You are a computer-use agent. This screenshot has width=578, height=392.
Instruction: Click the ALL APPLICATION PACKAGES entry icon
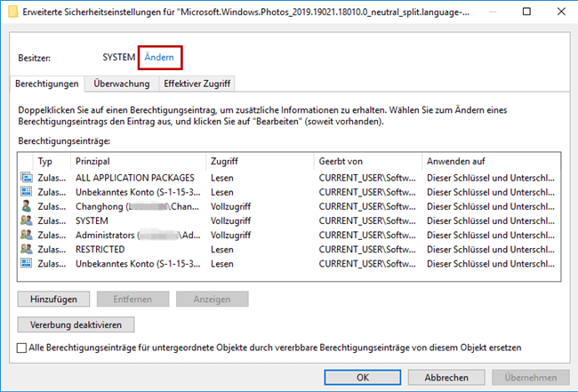(x=25, y=178)
